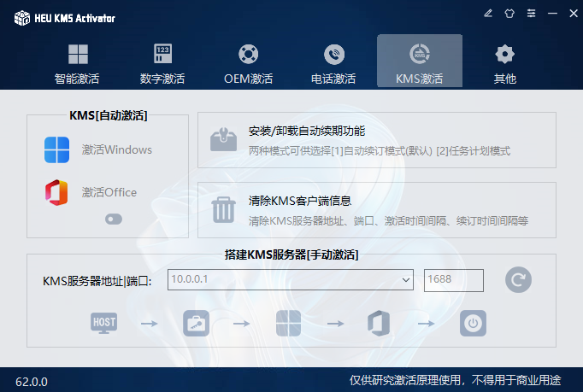The height and width of the screenshot is (392, 583).
Task: Click the gray Windows logo step icon
Action: click(x=289, y=324)
